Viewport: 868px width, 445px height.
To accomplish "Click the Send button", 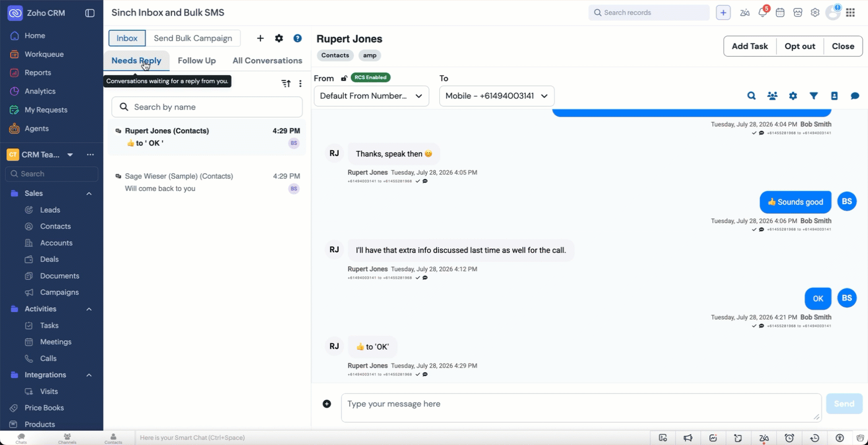I will 844,404.
